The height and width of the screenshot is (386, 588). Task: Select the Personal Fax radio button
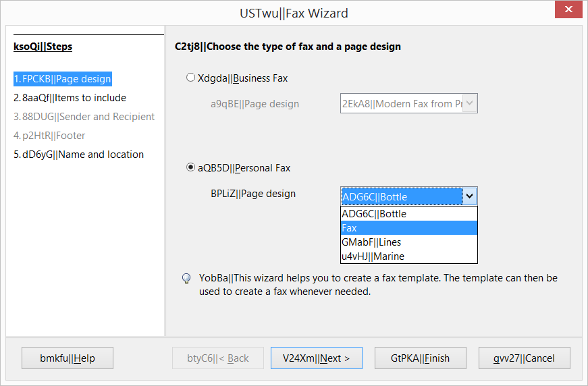click(x=190, y=167)
